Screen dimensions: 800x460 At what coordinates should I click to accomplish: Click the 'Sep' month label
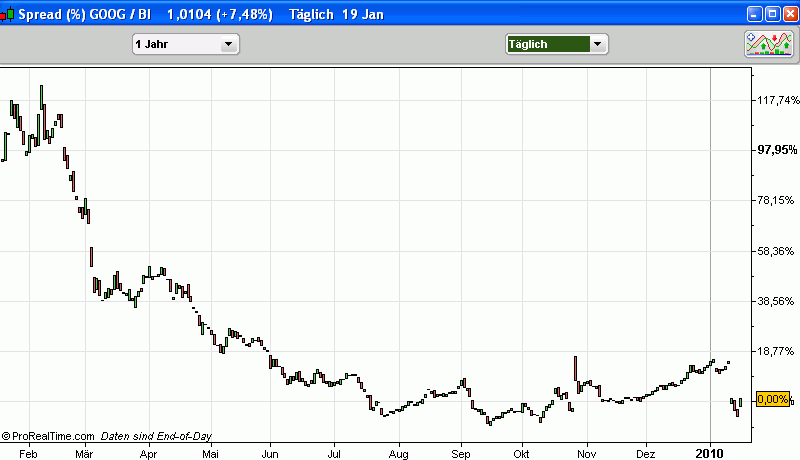(x=461, y=453)
